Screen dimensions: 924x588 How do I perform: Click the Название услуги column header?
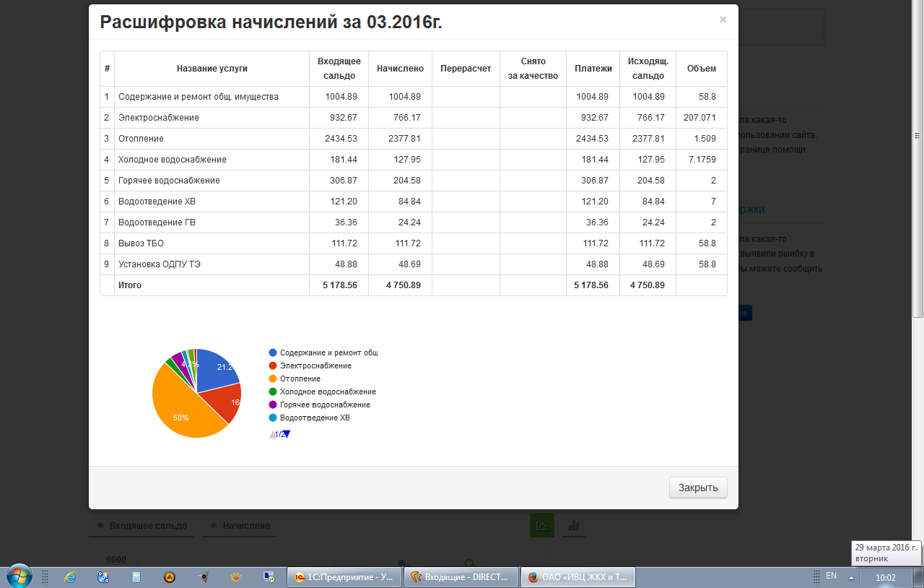click(x=212, y=69)
